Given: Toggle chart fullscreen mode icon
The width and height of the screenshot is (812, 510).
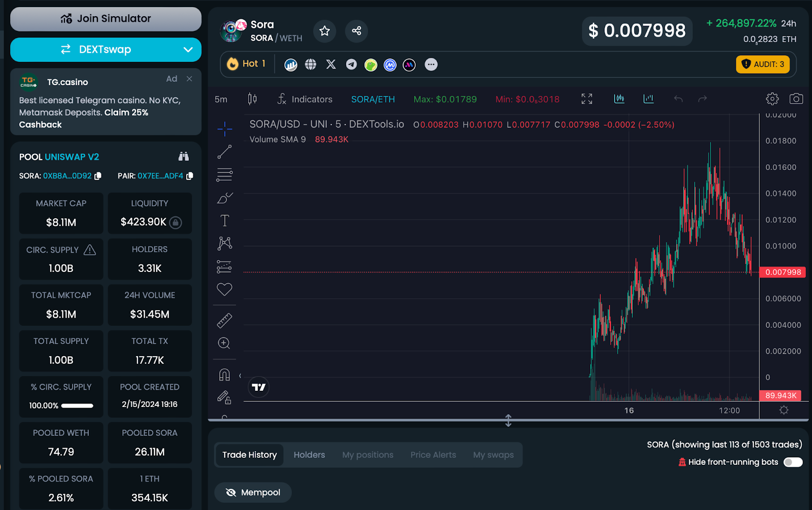Looking at the screenshot, I should (587, 99).
